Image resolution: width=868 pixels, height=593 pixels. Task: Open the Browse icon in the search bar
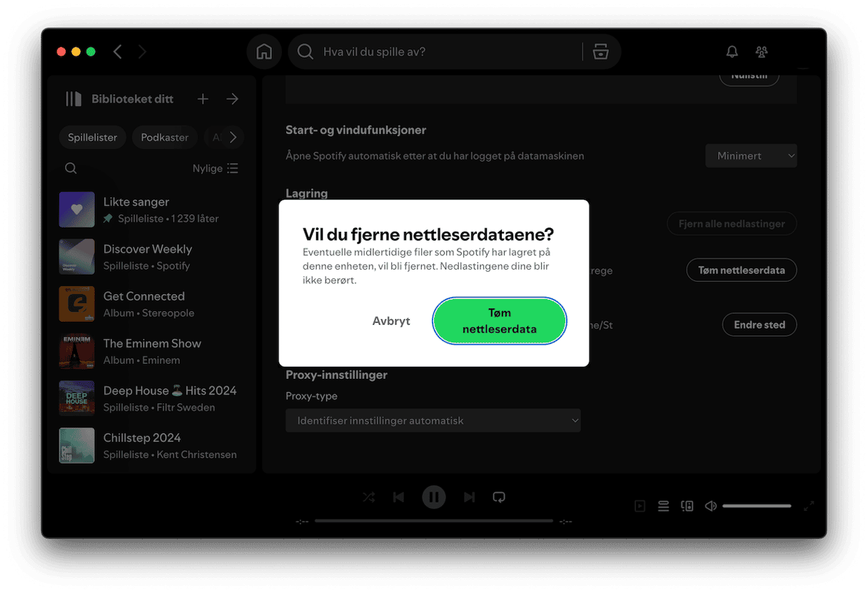coord(601,52)
